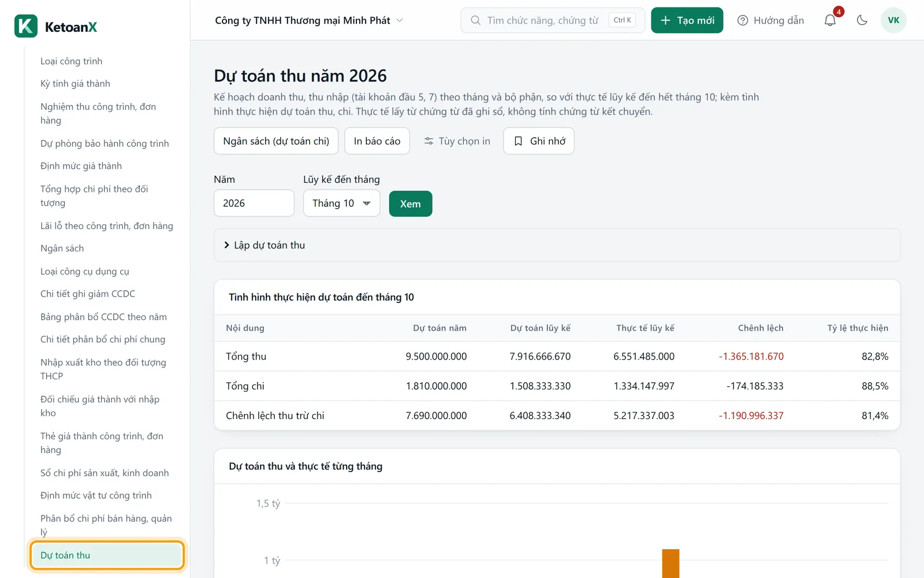Open Lãi lỗ theo công trình, đơn hàng
The height and width of the screenshot is (578, 924).
107,226
